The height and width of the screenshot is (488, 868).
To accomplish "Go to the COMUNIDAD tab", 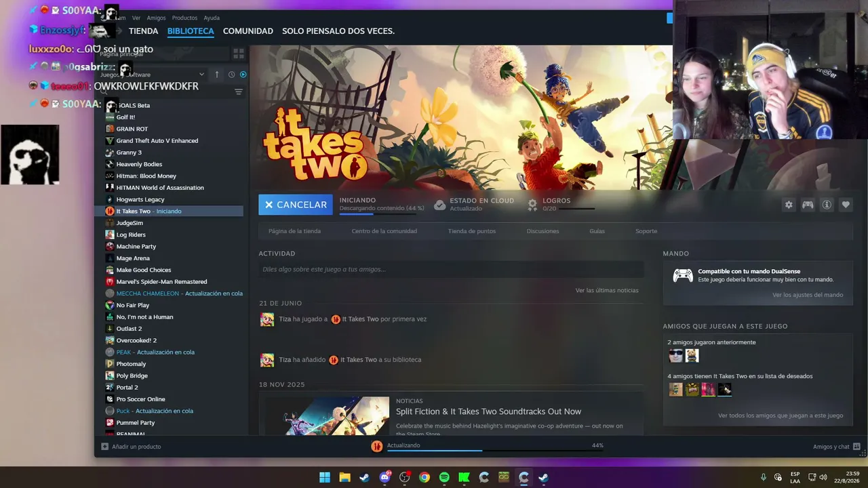I will click(x=248, y=31).
